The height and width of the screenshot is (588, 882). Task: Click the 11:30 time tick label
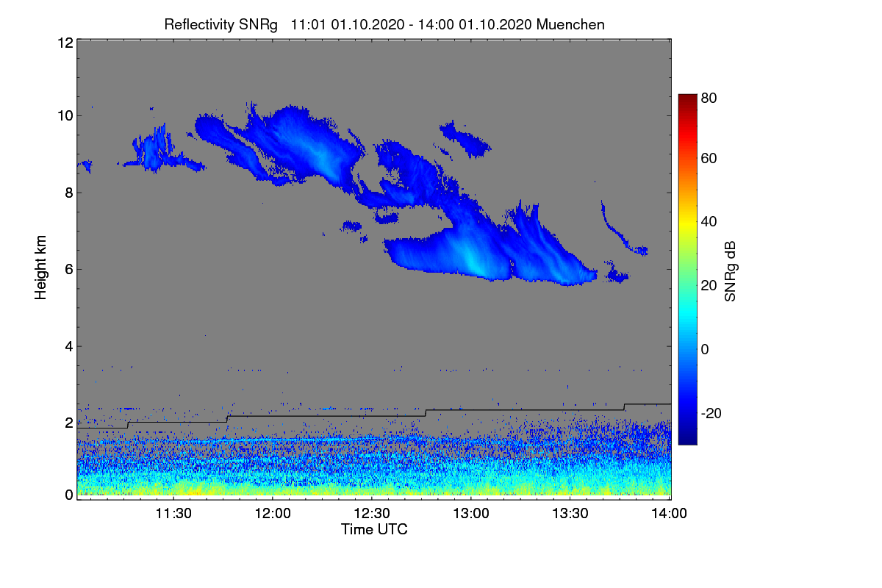click(x=173, y=514)
